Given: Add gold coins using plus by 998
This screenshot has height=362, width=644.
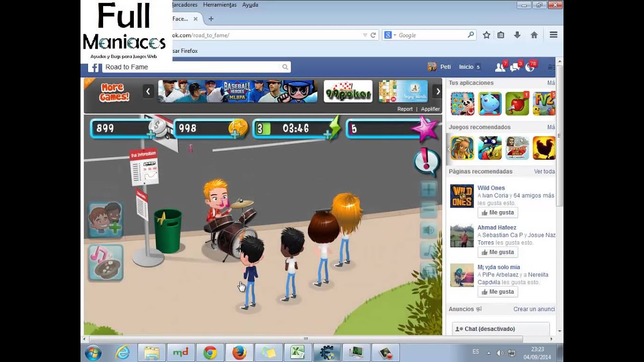Looking at the screenshot, I should pyautogui.click(x=234, y=134).
